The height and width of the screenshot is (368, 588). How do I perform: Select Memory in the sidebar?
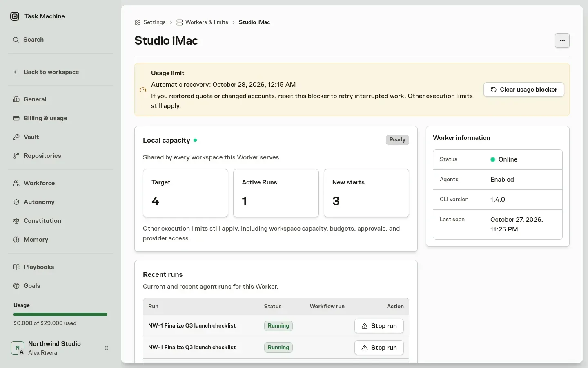click(x=60, y=240)
